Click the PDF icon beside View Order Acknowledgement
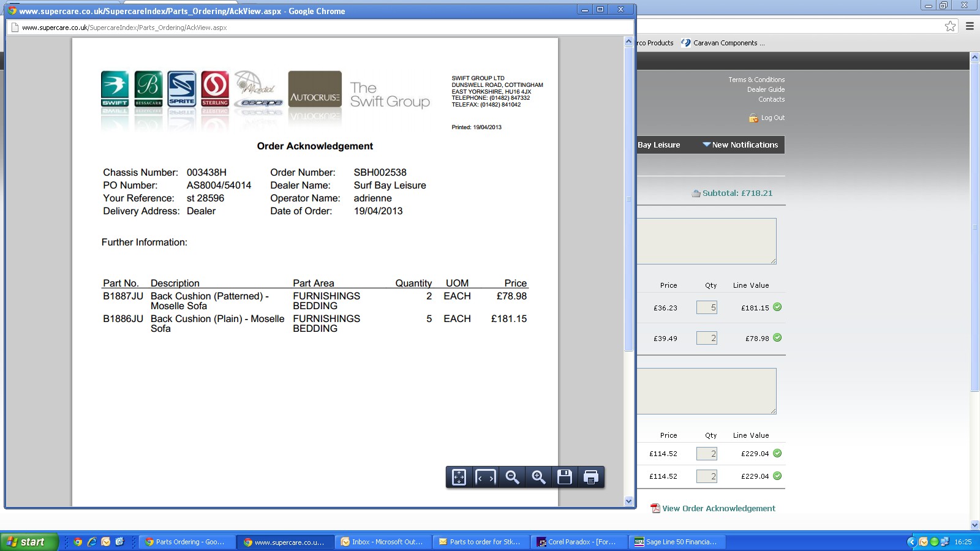Viewport: 980px width, 551px height. 655,508
